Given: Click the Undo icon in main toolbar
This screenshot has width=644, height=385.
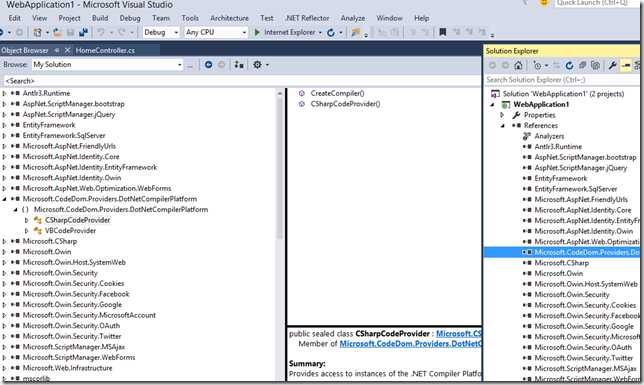Looking at the screenshot, I should (x=101, y=32).
